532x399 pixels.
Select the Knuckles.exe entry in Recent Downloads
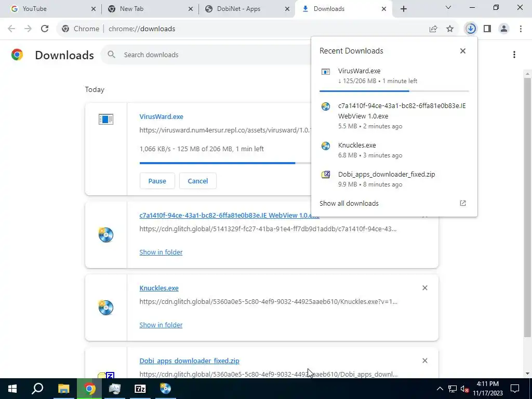394,150
